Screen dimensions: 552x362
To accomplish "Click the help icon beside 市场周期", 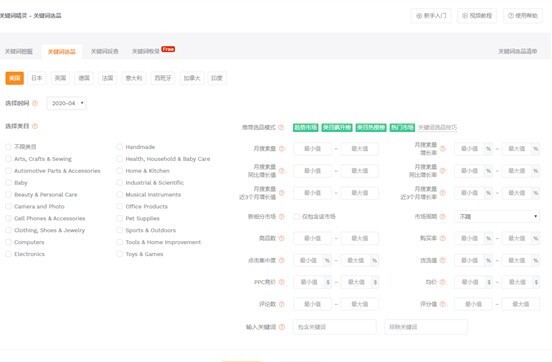I will pos(443,217).
